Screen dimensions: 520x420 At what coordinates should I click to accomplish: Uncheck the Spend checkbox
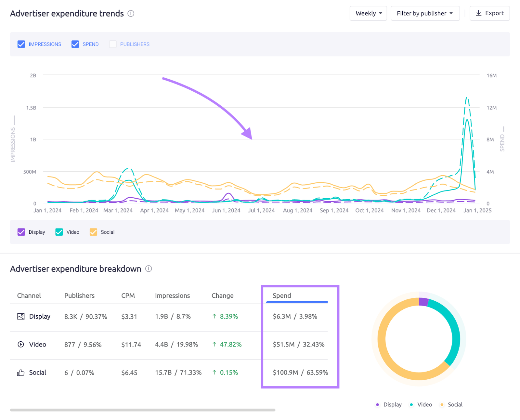pos(75,44)
